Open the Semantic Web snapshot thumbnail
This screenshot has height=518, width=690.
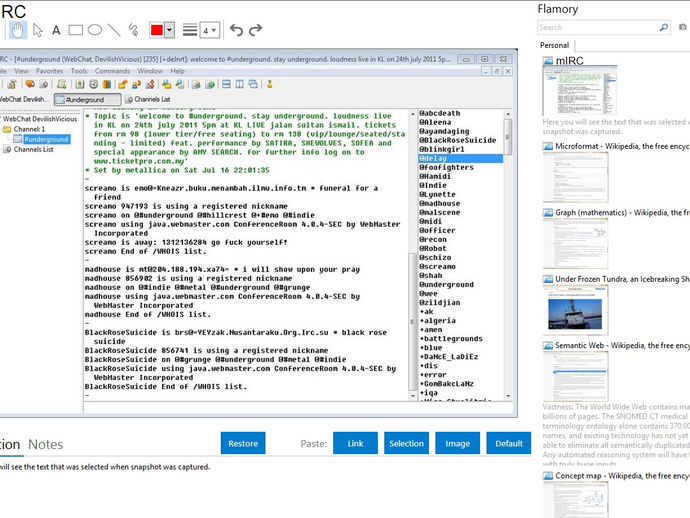576,376
